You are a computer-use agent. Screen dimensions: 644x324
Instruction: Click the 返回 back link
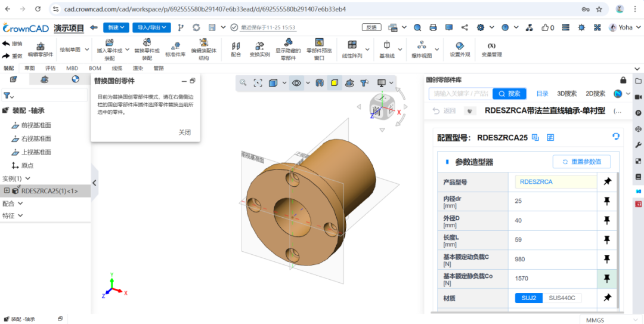(x=444, y=110)
